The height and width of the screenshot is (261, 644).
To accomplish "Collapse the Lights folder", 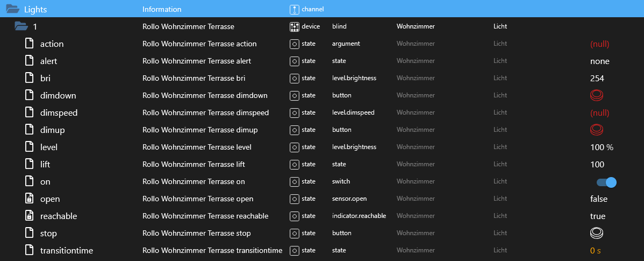I will pos(12,9).
